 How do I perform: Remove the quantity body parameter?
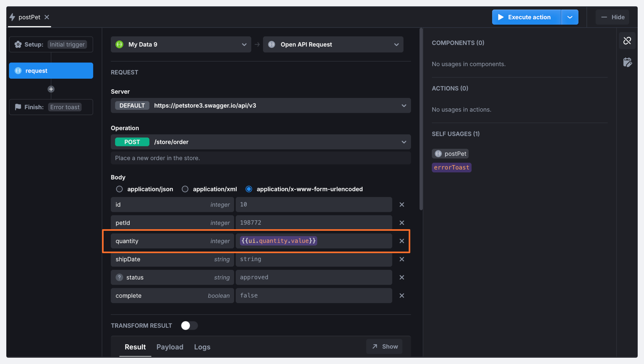tap(401, 241)
